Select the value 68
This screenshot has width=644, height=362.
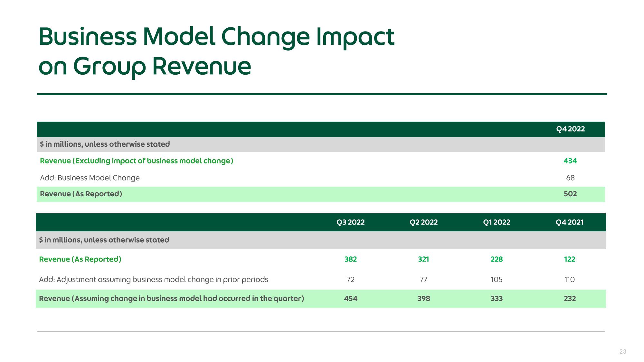pyautogui.click(x=570, y=178)
